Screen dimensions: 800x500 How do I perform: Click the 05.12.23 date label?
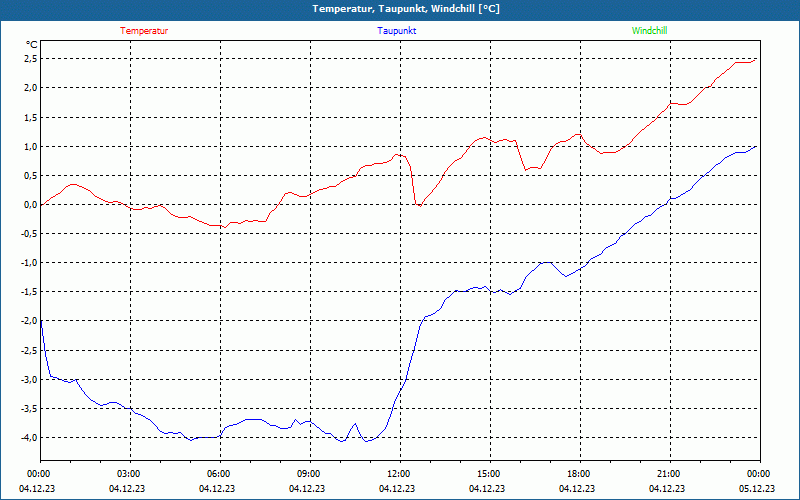(x=757, y=489)
